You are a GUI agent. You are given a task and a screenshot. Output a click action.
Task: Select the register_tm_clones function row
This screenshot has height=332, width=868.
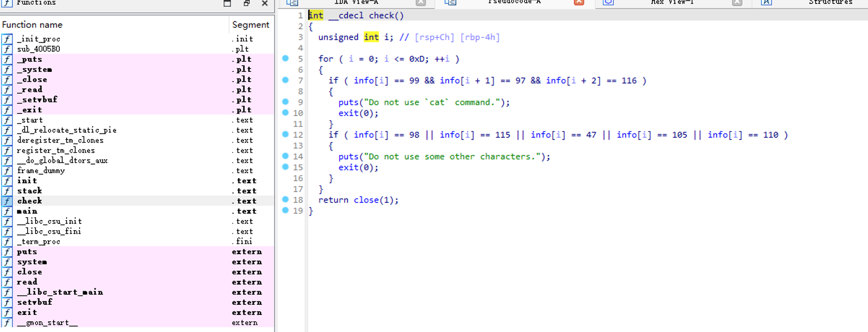(x=137, y=150)
